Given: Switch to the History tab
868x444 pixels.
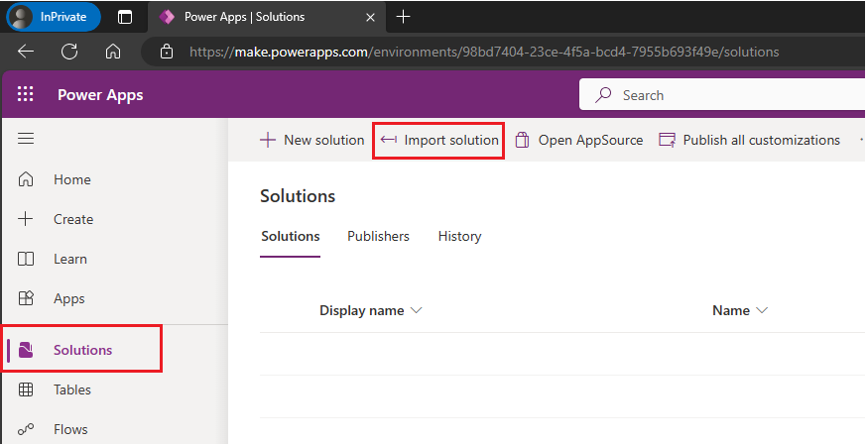Looking at the screenshot, I should (x=459, y=236).
